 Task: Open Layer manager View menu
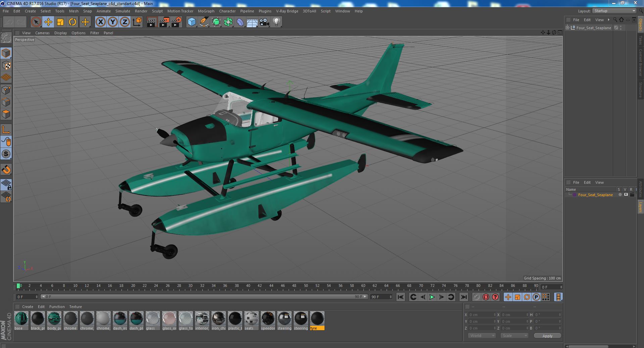point(599,182)
